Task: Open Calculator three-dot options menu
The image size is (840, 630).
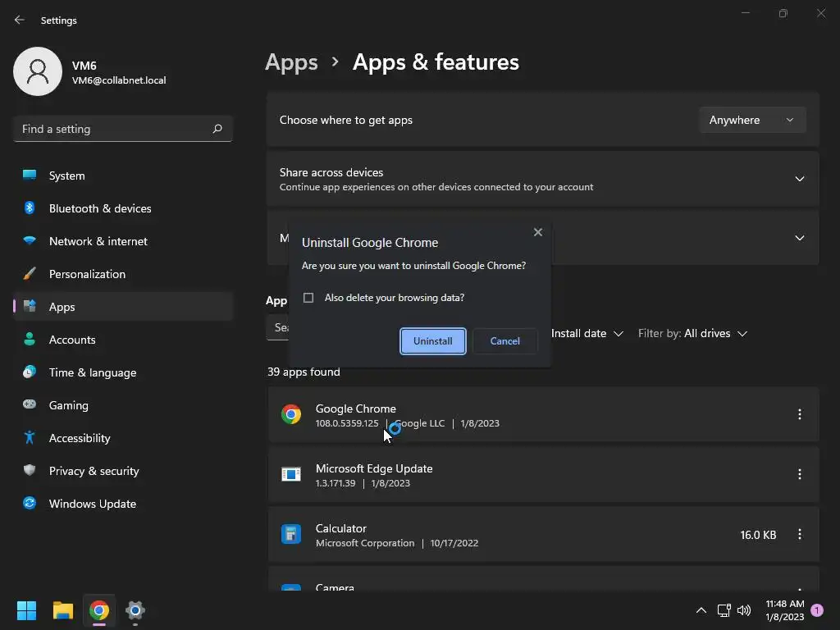Action: click(x=799, y=534)
